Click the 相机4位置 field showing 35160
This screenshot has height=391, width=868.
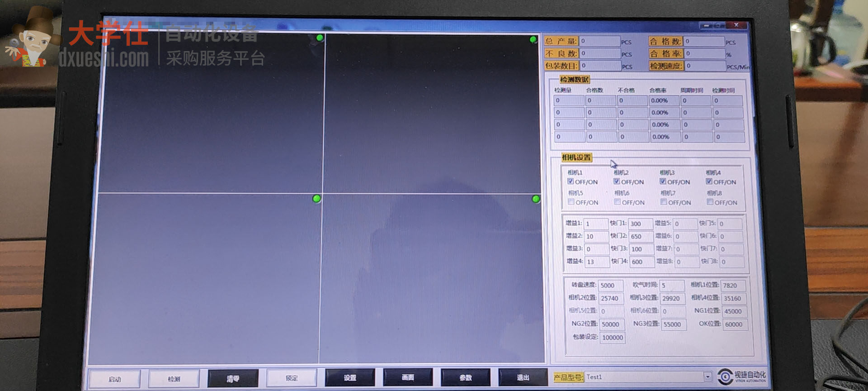point(734,298)
